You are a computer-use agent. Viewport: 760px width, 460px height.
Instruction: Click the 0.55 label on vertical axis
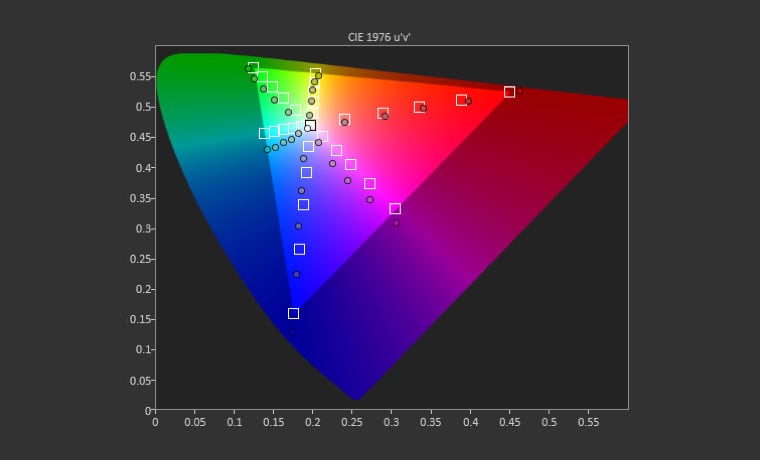point(139,76)
